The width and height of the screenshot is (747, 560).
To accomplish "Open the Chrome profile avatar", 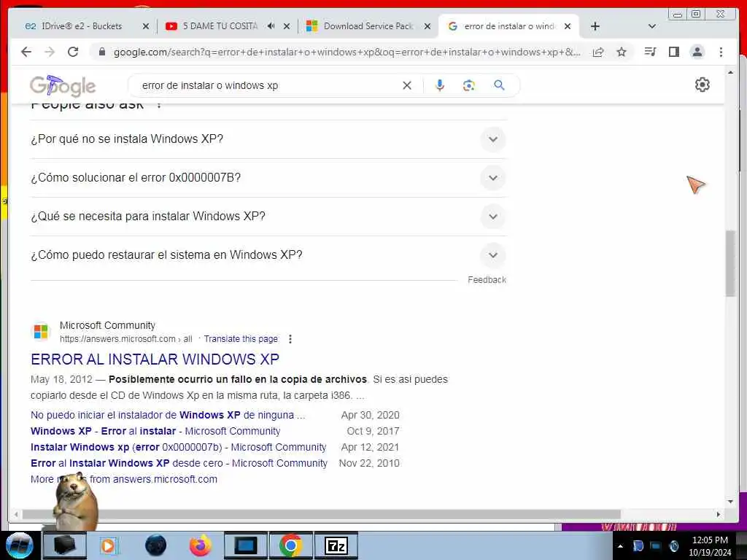I will click(697, 52).
